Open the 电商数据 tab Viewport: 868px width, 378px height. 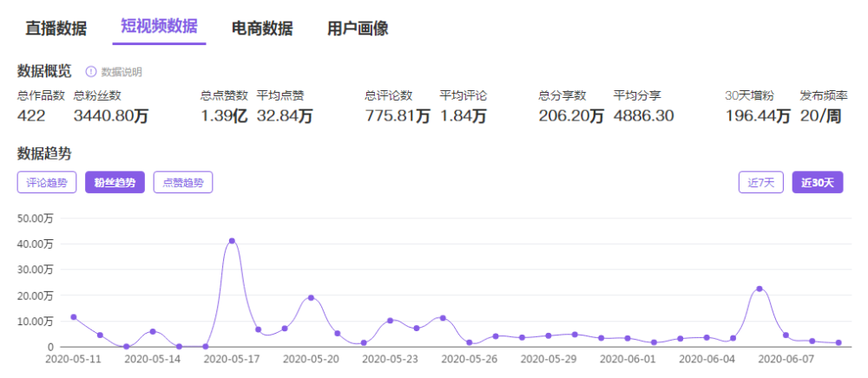(262, 29)
